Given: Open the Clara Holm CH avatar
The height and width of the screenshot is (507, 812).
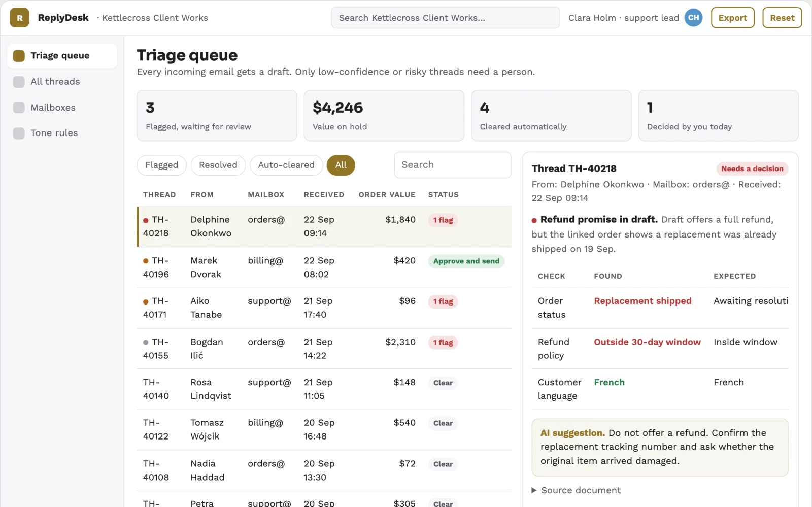Looking at the screenshot, I should tap(693, 18).
